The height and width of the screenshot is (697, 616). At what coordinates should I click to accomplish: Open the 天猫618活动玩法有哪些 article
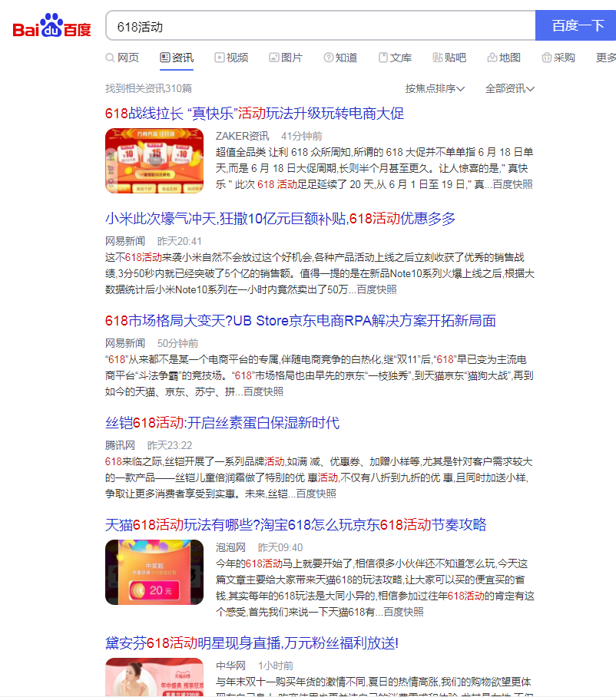(296, 525)
